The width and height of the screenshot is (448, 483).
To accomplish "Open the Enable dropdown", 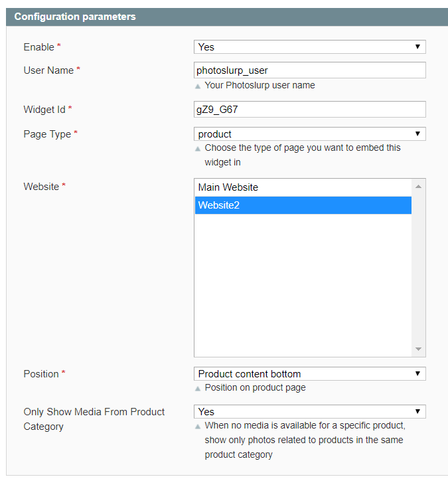I will (x=309, y=47).
